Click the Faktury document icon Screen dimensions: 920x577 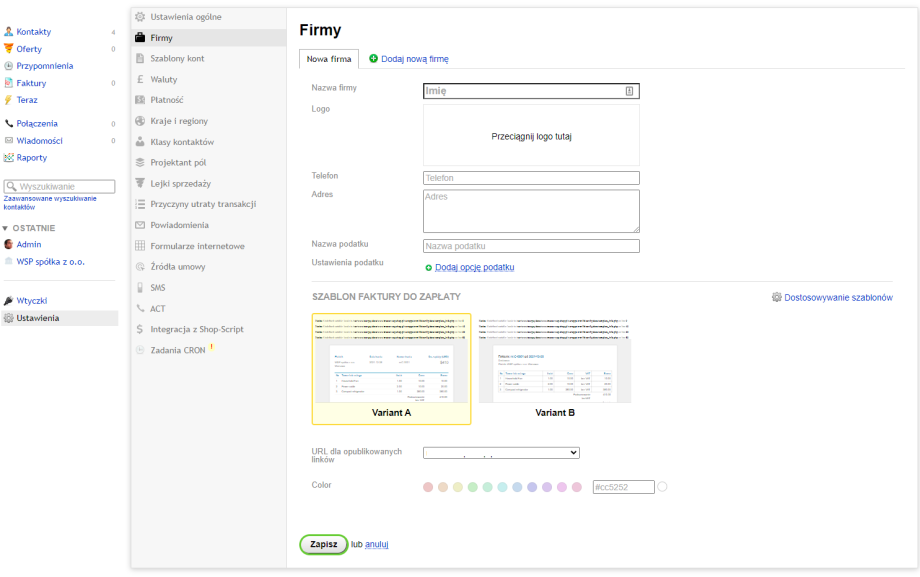click(x=9, y=83)
